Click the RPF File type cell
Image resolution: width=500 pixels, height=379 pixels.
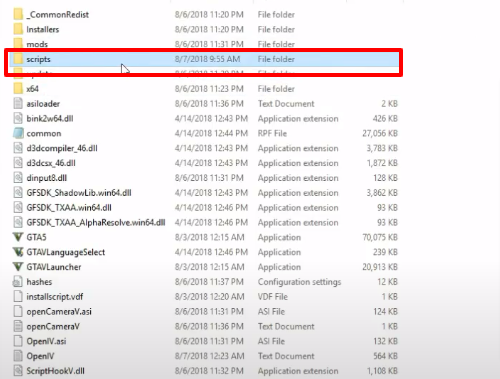pos(272,133)
